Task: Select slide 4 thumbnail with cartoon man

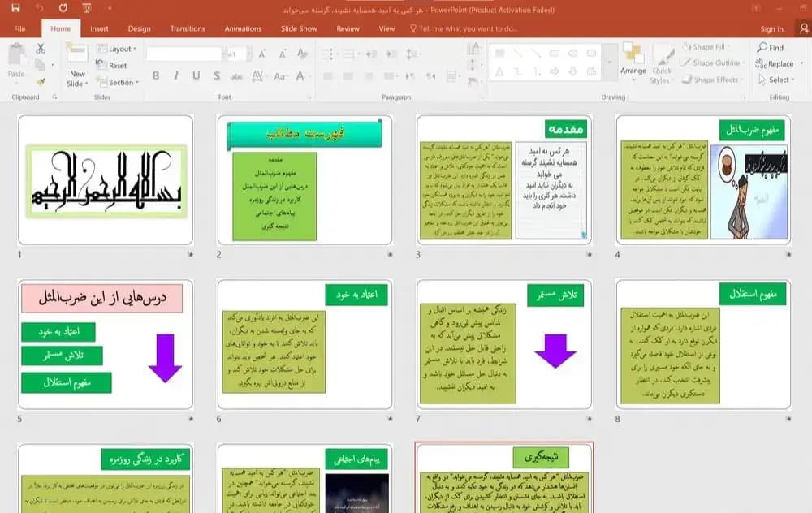Action: coord(703,179)
